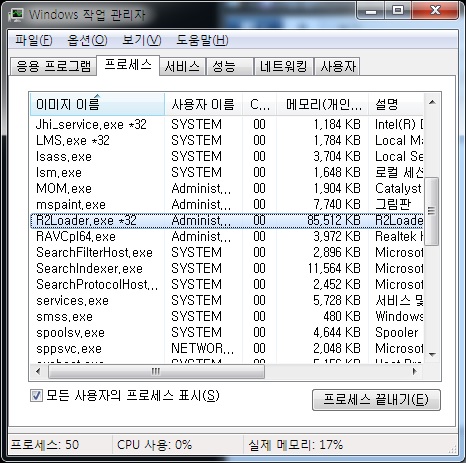Image resolution: width=466 pixels, height=463 pixels.
Task: Select the MOM.exe process
Action: tap(227, 188)
